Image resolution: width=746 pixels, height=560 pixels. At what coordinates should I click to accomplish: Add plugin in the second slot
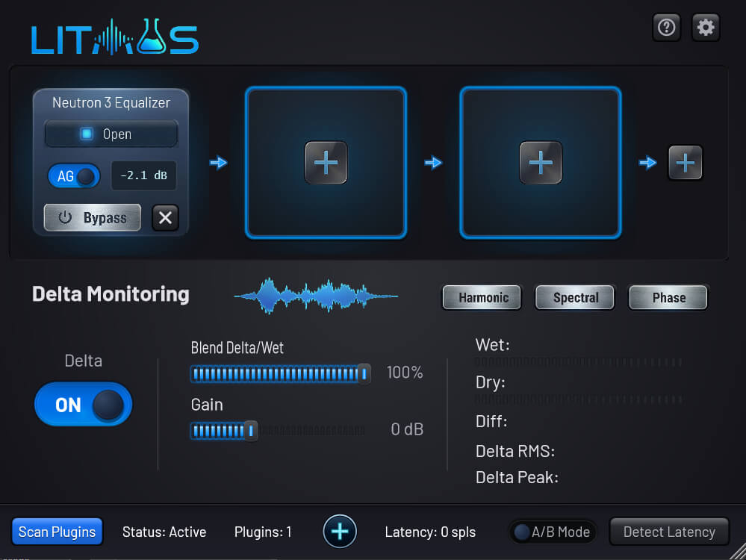tap(326, 162)
